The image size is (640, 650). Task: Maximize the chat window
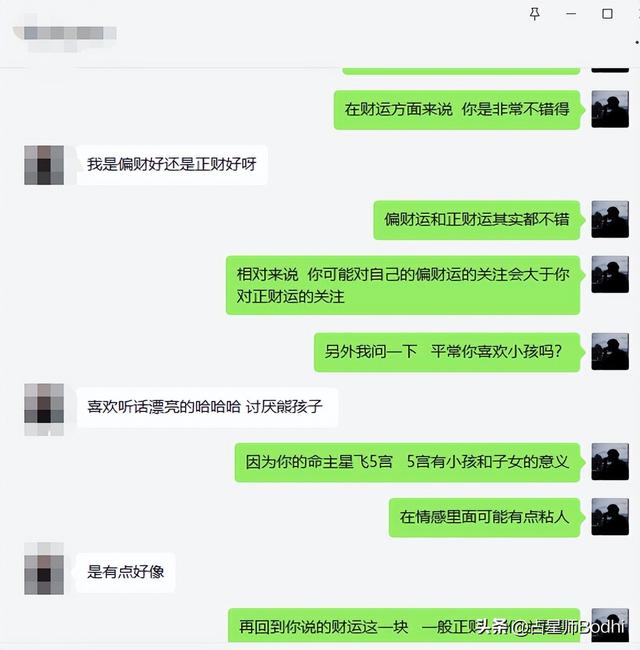[607, 14]
